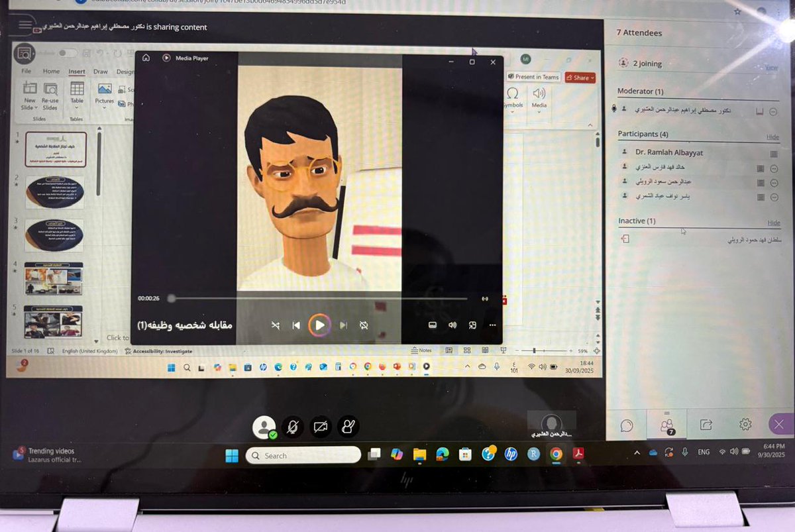Start Slide Show from PowerPoint status bar
Screen dimensions: 795x532
pos(503,350)
